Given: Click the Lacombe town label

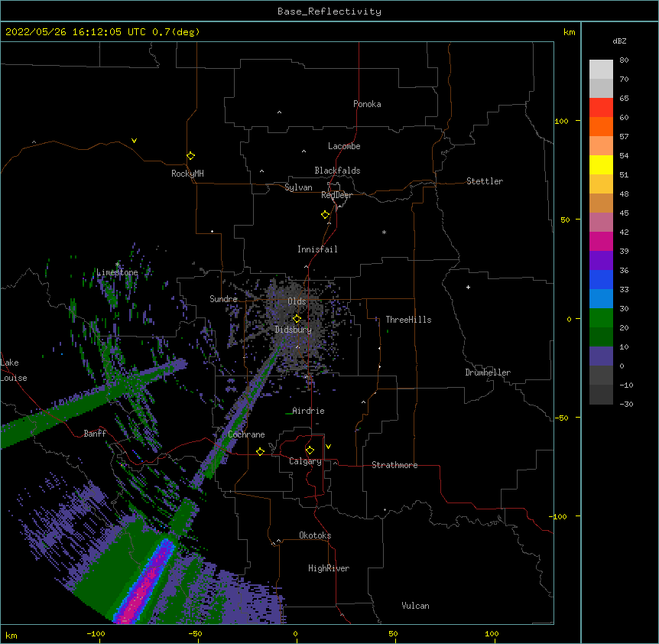Looking at the screenshot, I should pos(344,146).
